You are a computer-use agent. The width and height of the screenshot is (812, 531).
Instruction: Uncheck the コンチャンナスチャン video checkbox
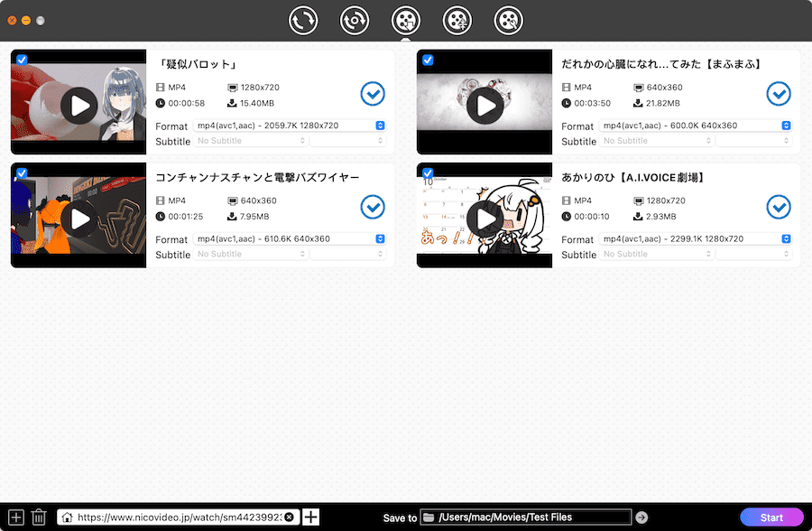tap(22, 172)
